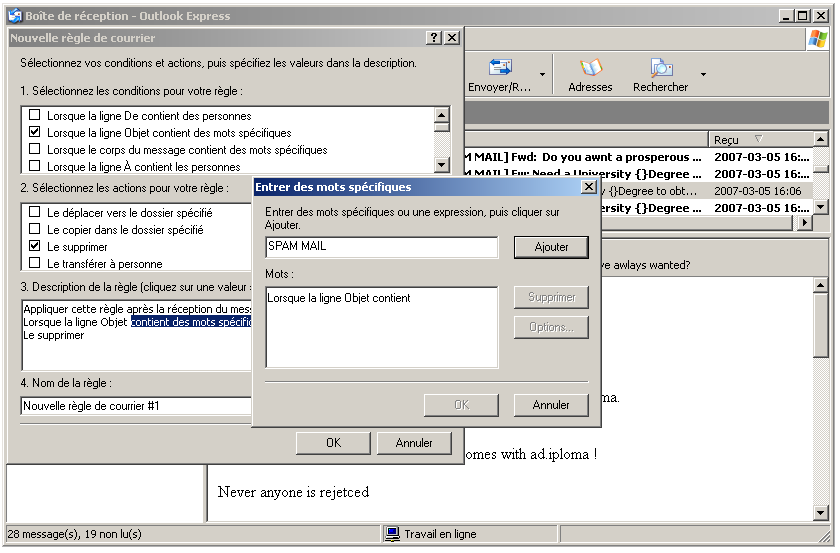Open the Adresses address book icon
This screenshot has width=840, height=553.
pyautogui.click(x=591, y=67)
